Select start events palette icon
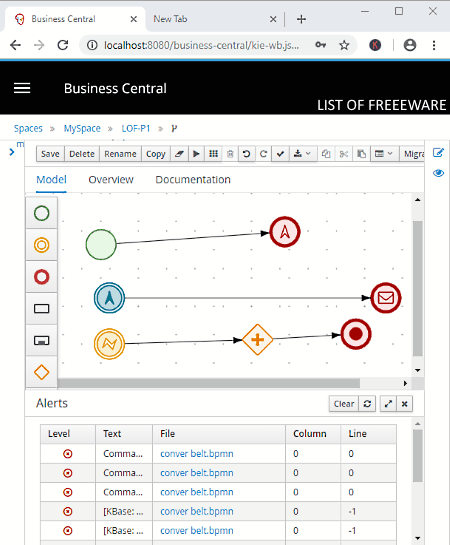The image size is (450, 545). [42, 213]
